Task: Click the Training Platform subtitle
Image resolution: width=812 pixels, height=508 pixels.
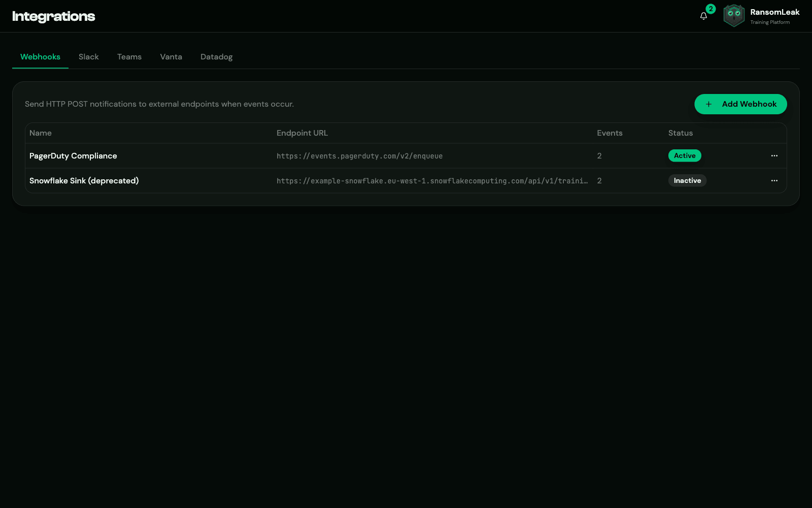Action: click(770, 22)
